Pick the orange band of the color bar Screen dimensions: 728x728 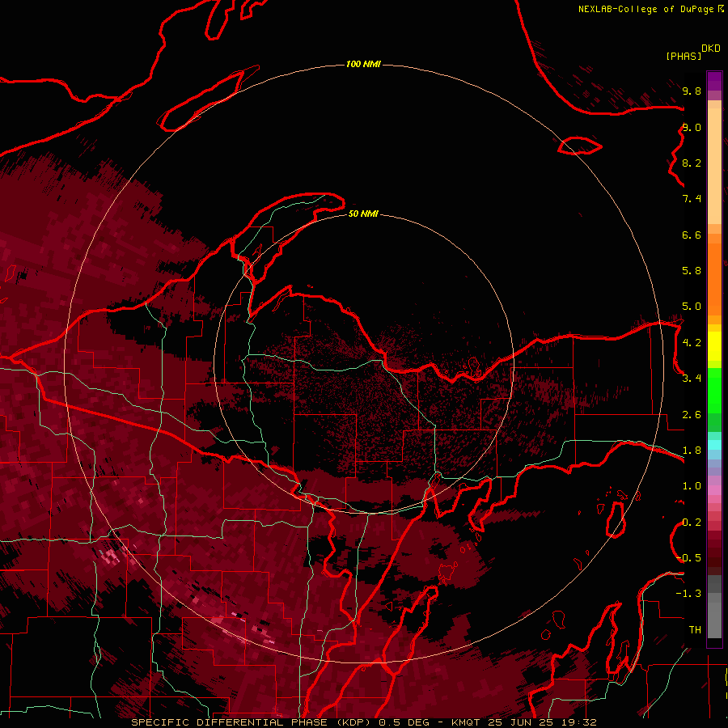coord(714,278)
